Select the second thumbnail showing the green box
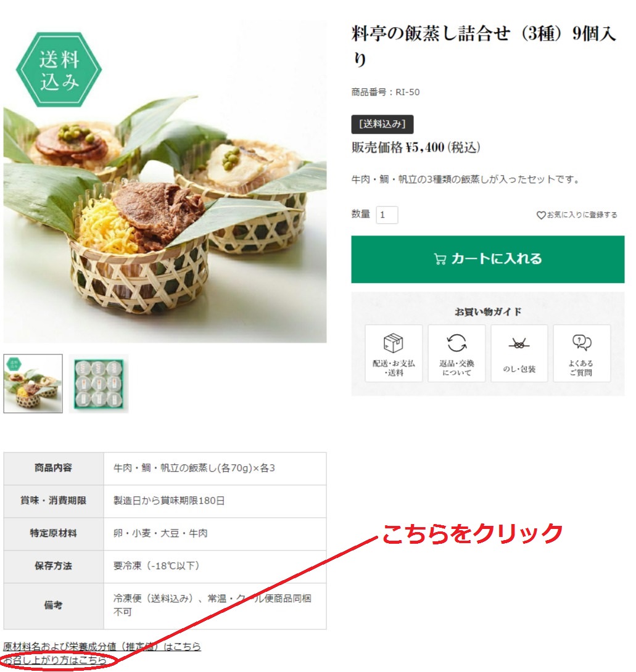 99,383
